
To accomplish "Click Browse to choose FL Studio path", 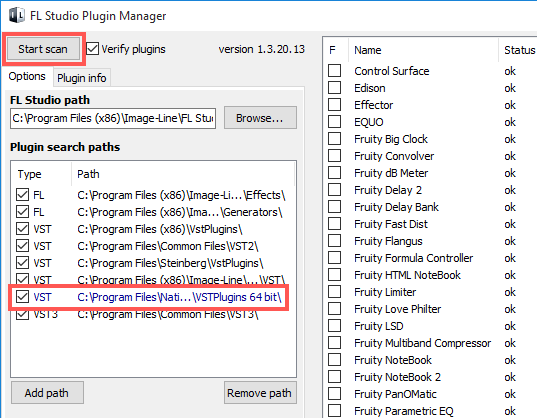I will tap(260, 118).
